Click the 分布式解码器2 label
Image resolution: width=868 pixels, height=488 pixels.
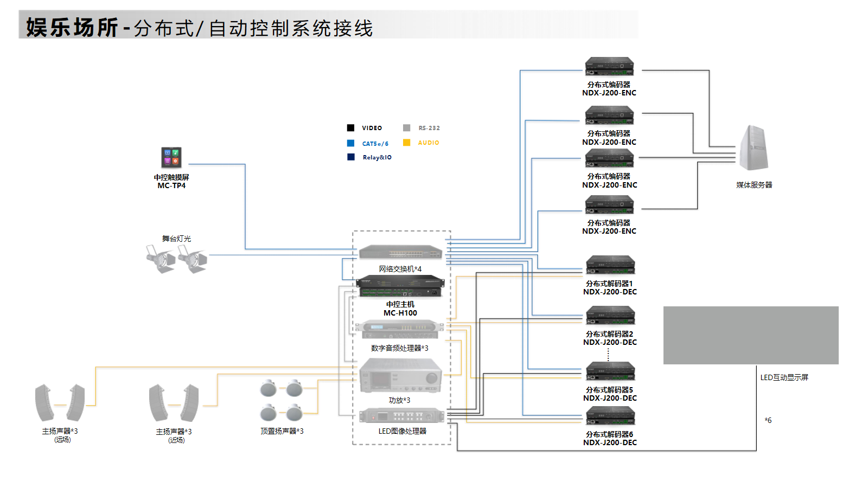609,334
